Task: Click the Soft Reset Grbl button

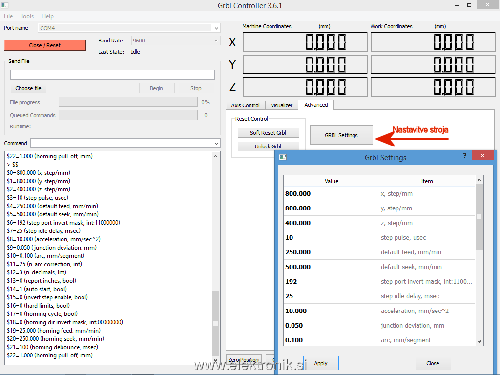Action: (268, 133)
